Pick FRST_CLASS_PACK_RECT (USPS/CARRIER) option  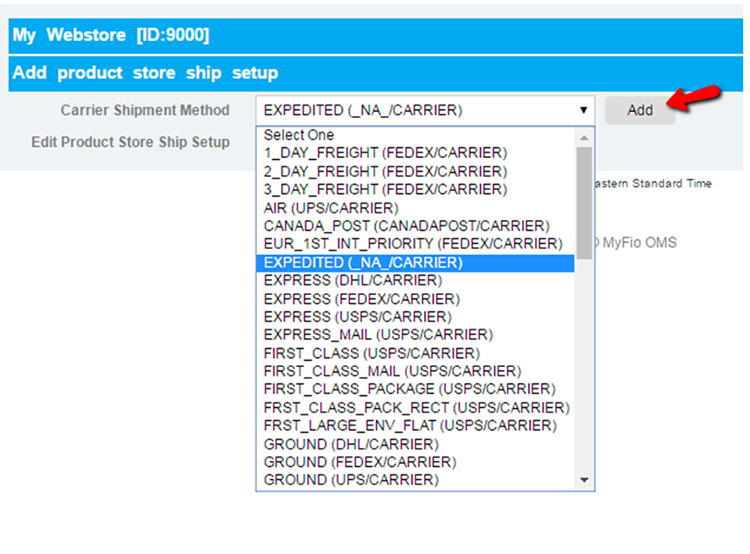pyautogui.click(x=415, y=408)
